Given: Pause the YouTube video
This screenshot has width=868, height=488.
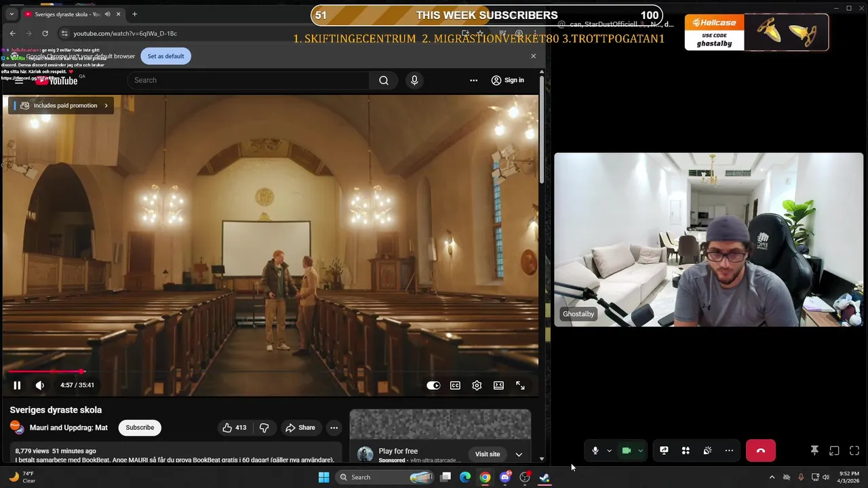Looking at the screenshot, I should [17, 385].
